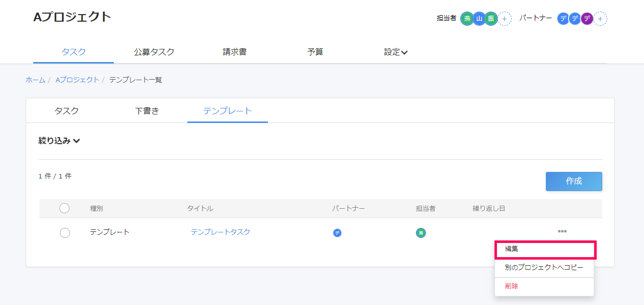The height and width of the screenshot is (305, 644).
Task: Click the first green 担当者 avatar 燕
Action: click(x=467, y=19)
